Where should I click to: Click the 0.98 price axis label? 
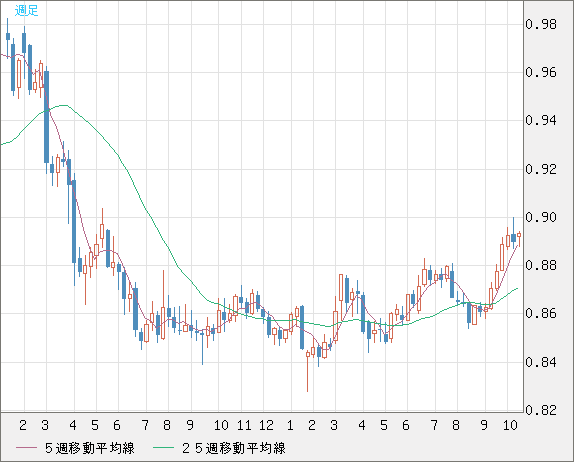click(x=541, y=25)
